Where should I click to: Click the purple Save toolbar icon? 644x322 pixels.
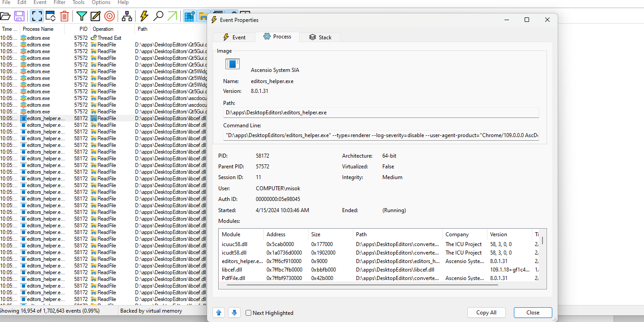pos(19,17)
